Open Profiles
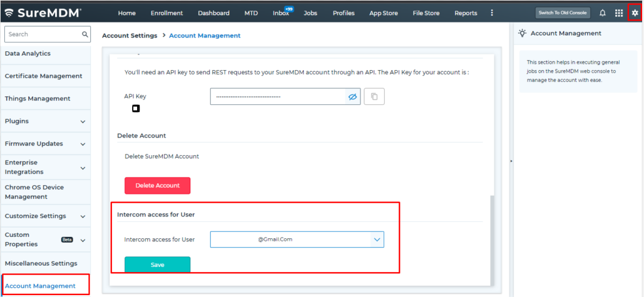 344,13
